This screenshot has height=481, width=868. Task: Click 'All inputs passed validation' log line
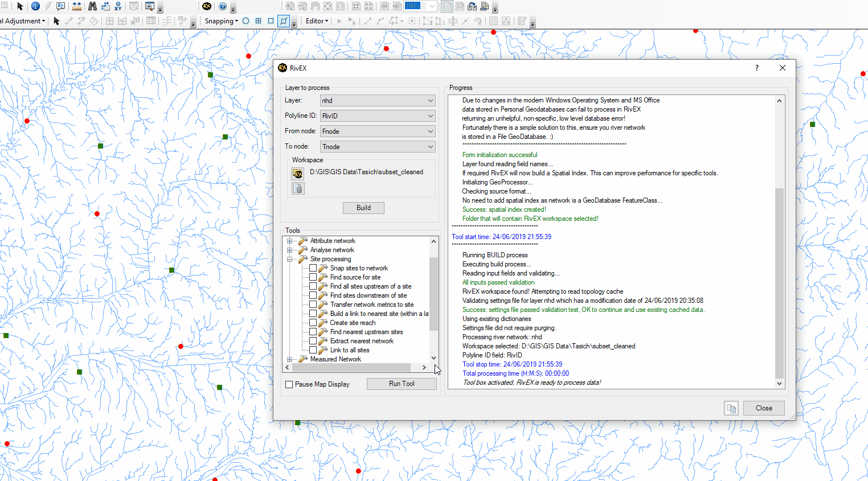[498, 282]
